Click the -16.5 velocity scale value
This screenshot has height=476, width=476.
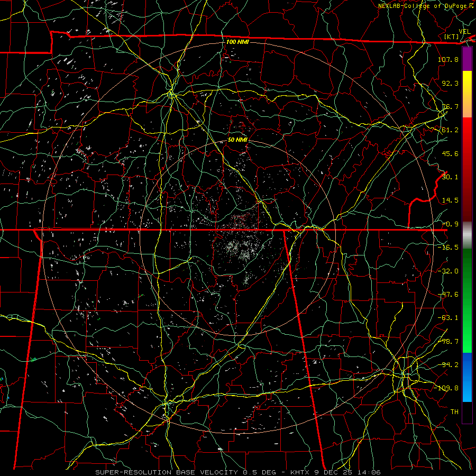tap(448, 248)
